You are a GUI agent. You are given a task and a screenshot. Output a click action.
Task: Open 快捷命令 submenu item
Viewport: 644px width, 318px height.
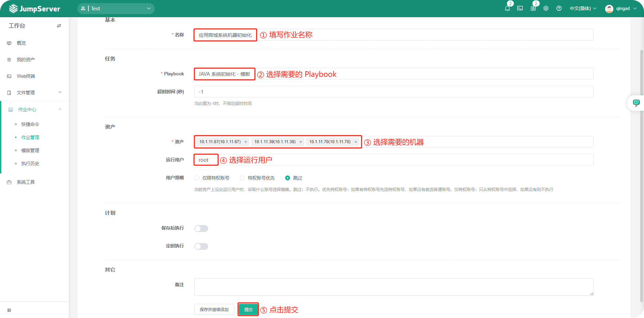(x=30, y=124)
